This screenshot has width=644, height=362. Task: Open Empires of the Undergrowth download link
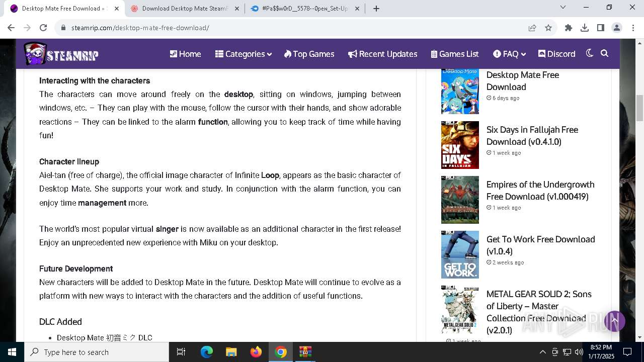click(x=540, y=190)
